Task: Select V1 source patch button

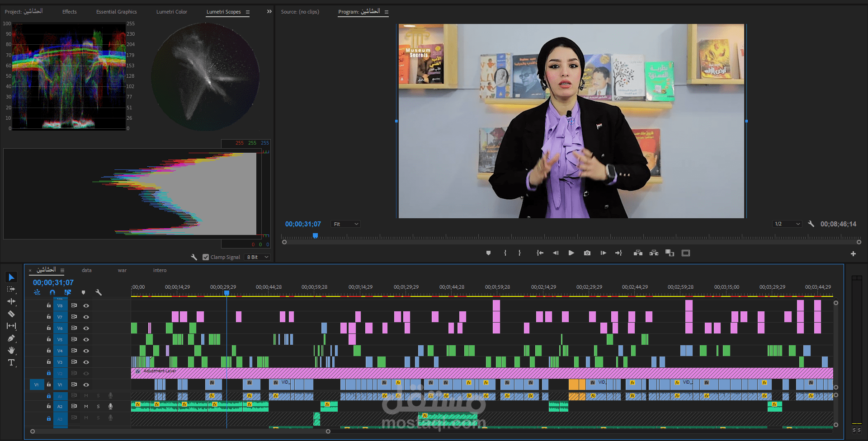Action: (x=37, y=385)
